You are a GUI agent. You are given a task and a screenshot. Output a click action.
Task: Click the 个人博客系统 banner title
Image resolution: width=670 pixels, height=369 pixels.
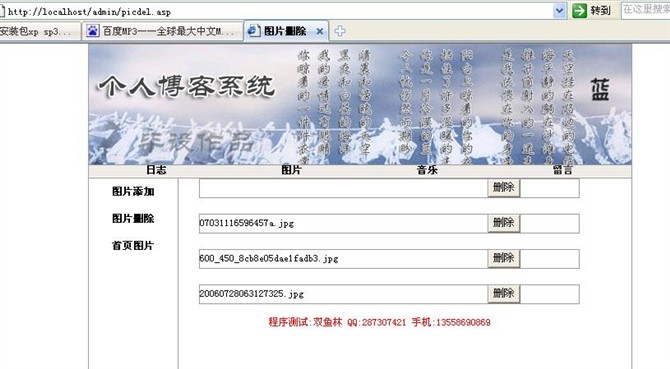click(187, 87)
